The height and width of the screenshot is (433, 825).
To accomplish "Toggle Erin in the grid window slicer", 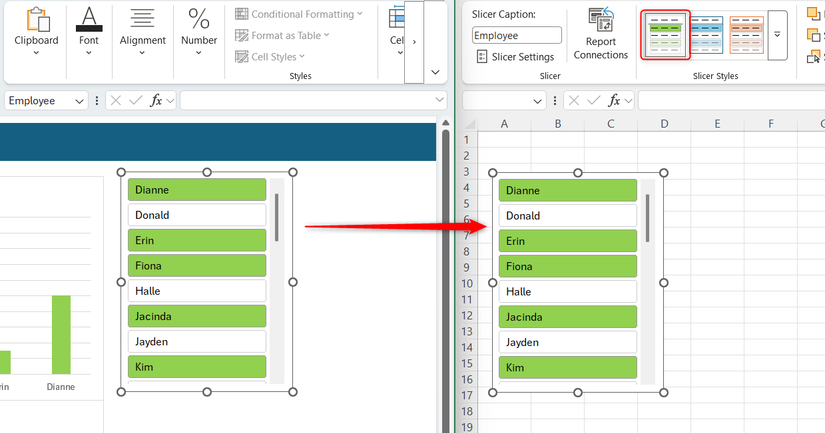I will click(x=568, y=241).
